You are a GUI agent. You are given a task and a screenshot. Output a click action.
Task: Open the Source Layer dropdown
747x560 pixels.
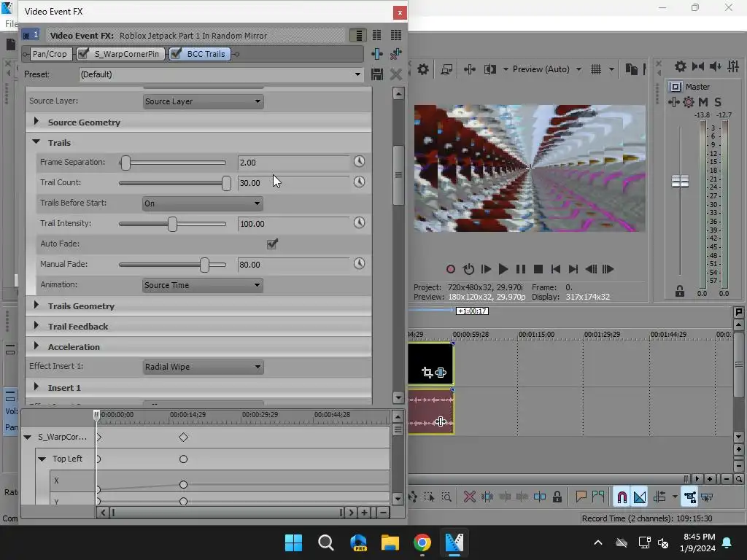(x=203, y=101)
